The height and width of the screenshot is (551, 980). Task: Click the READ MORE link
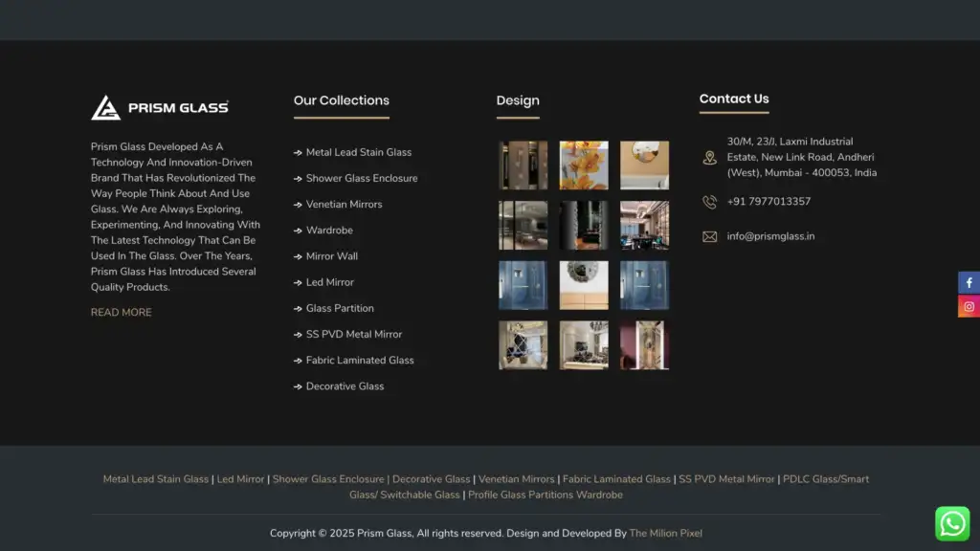tap(122, 313)
